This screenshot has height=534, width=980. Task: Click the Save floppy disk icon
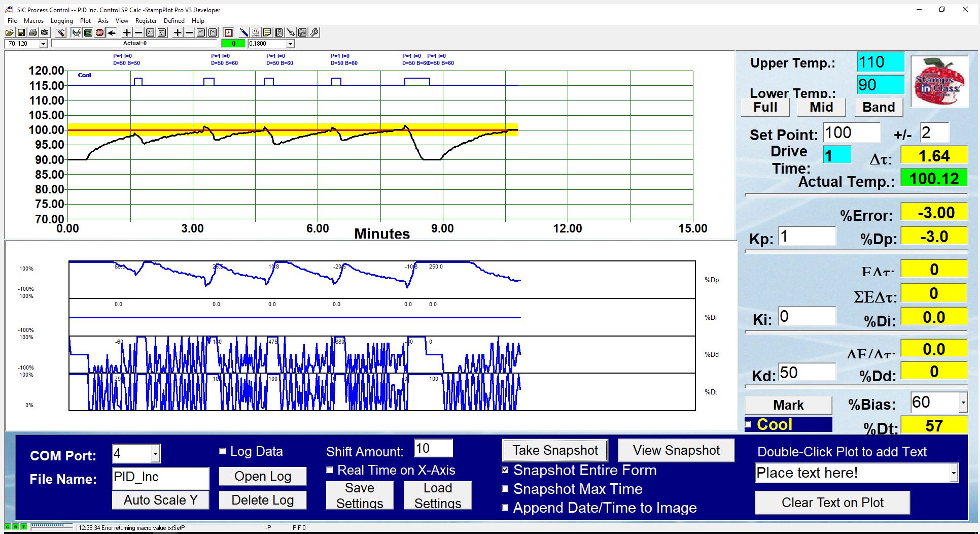(x=21, y=32)
